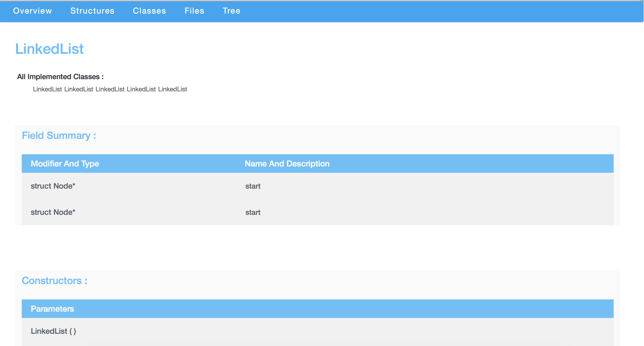Open the LinkedList ( ) constructor entry
The image size is (644, 346).
(53, 331)
